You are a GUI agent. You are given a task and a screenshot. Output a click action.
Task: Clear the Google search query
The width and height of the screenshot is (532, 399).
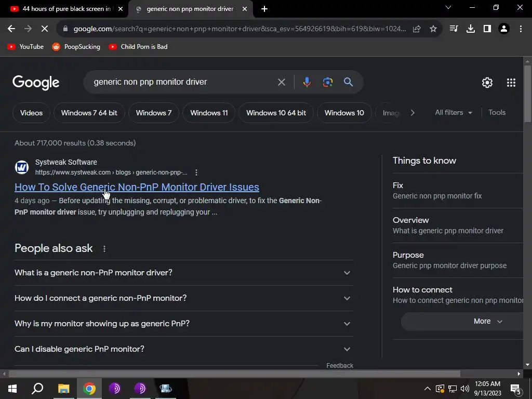[281, 82]
